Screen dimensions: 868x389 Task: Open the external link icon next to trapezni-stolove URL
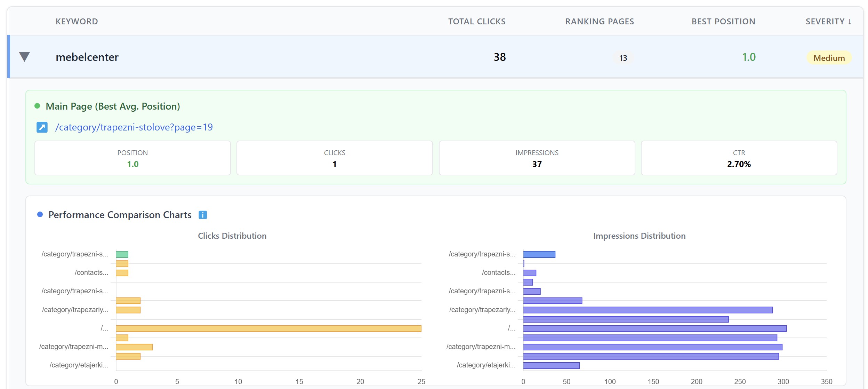pyautogui.click(x=41, y=127)
